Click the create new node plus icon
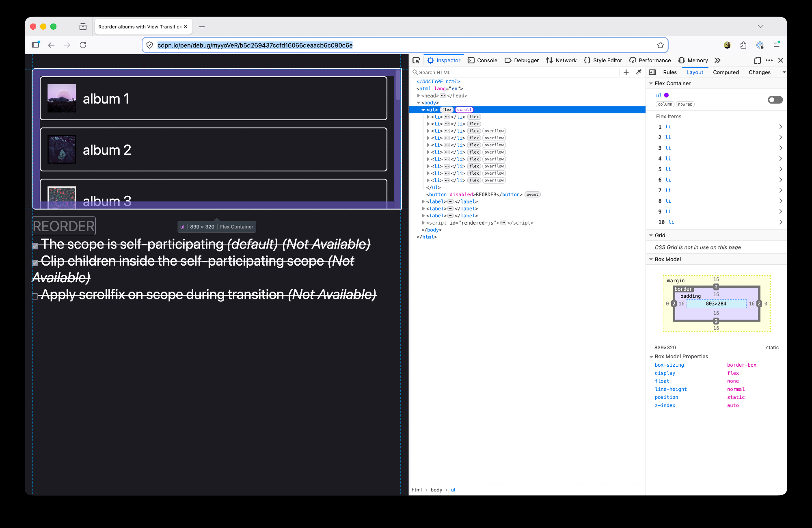Image resolution: width=812 pixels, height=528 pixels. (626, 72)
